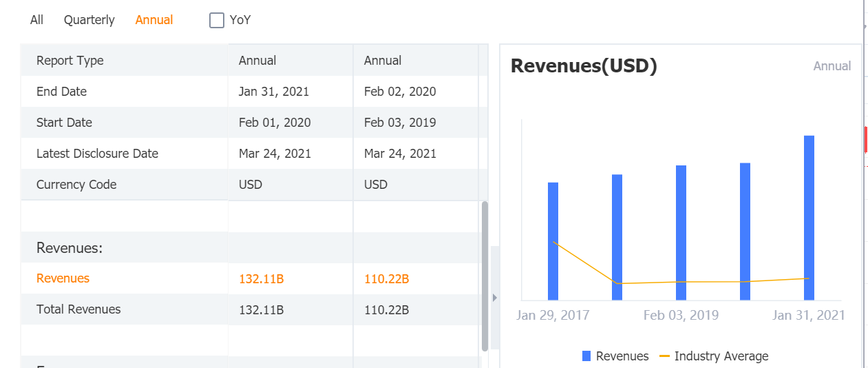Image resolution: width=868 pixels, height=368 pixels.
Task: Enable the YoY checkbox
Action: point(217,20)
